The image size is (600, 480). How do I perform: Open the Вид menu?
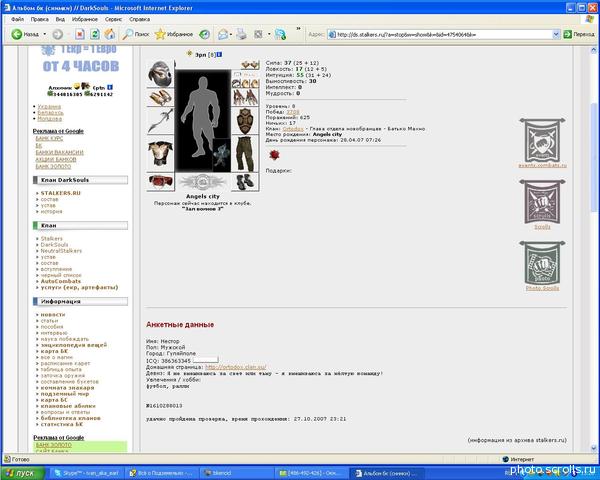pyautogui.click(x=60, y=19)
